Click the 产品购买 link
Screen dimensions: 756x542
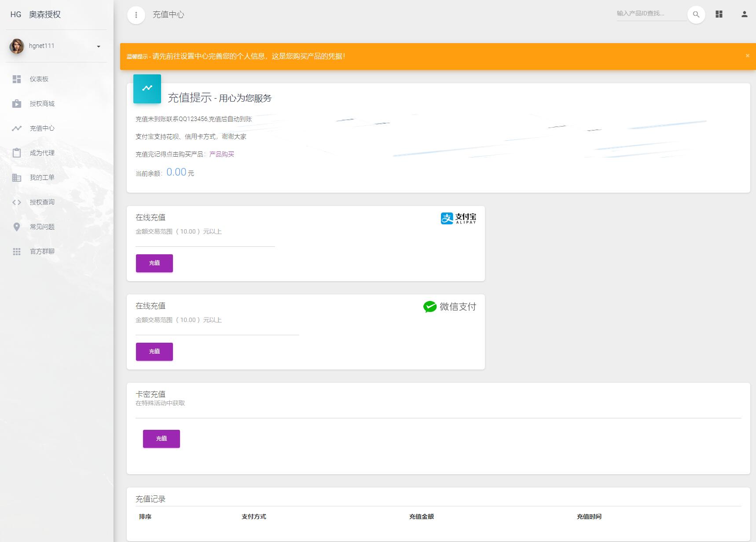click(221, 154)
